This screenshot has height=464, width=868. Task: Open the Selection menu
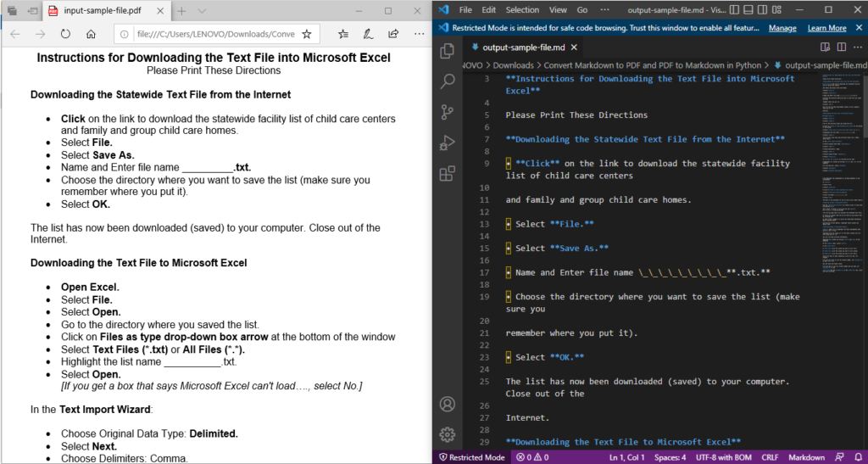[522, 10]
